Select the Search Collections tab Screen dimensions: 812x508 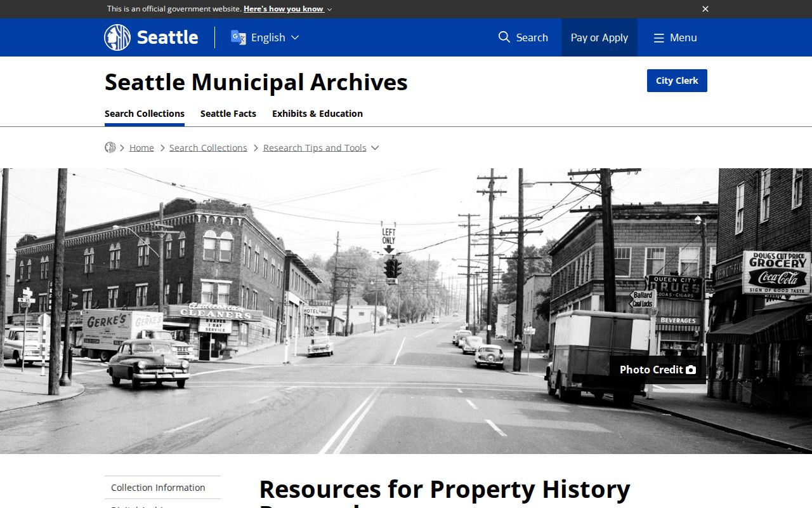145,114
